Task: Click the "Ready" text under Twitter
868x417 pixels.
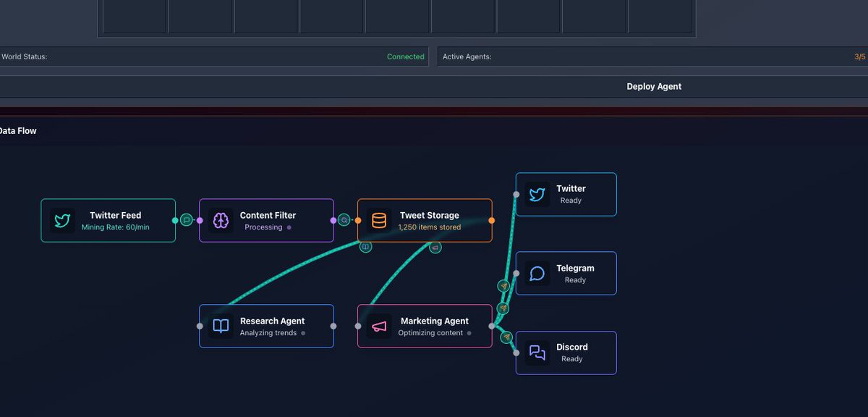Action: tap(571, 201)
